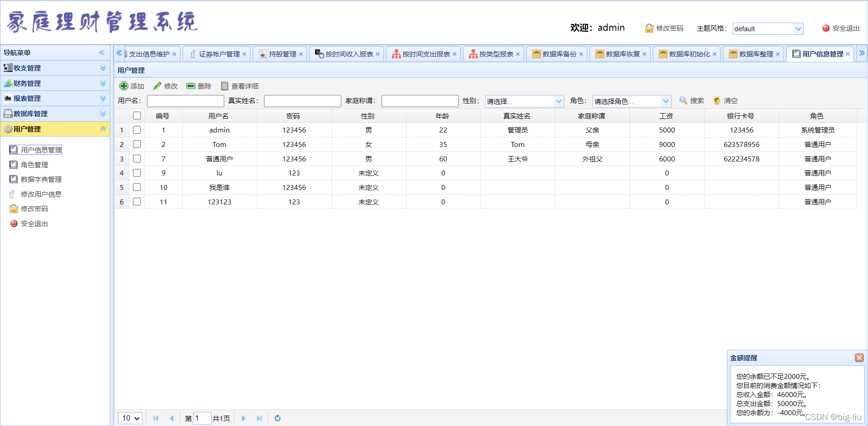Click 角色管理 sidebar icon
The image size is (868, 426).
(x=14, y=165)
